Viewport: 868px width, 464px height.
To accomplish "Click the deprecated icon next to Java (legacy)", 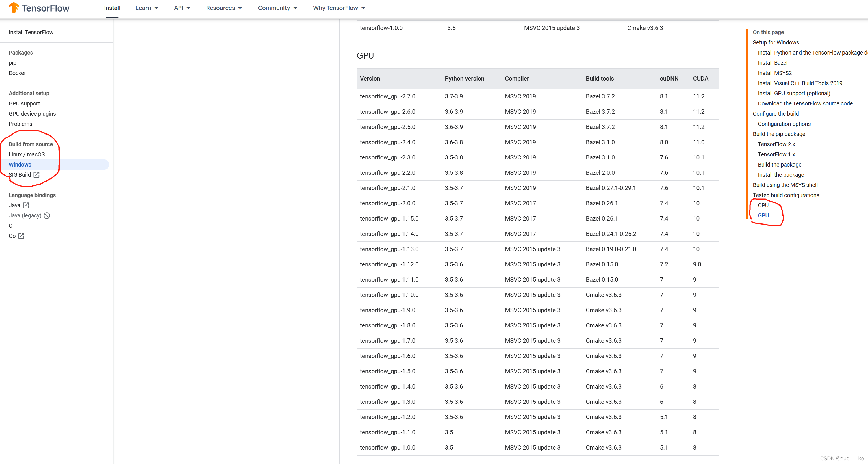I will tap(47, 215).
